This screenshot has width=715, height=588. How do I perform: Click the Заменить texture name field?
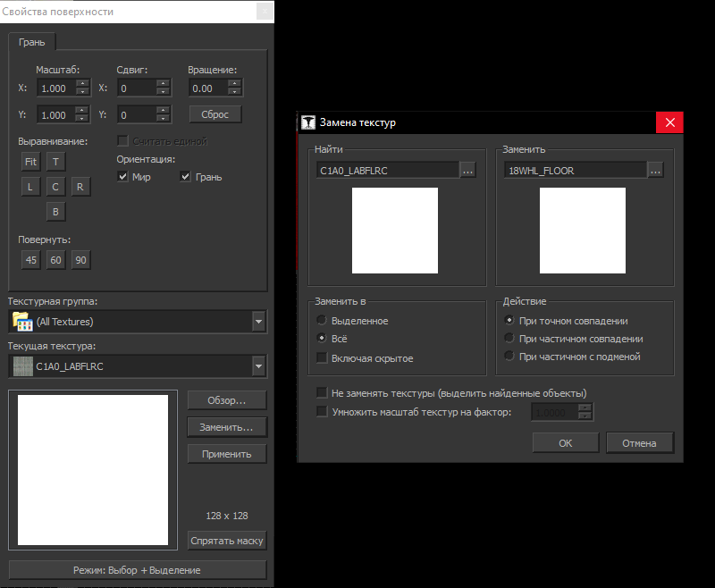click(576, 171)
